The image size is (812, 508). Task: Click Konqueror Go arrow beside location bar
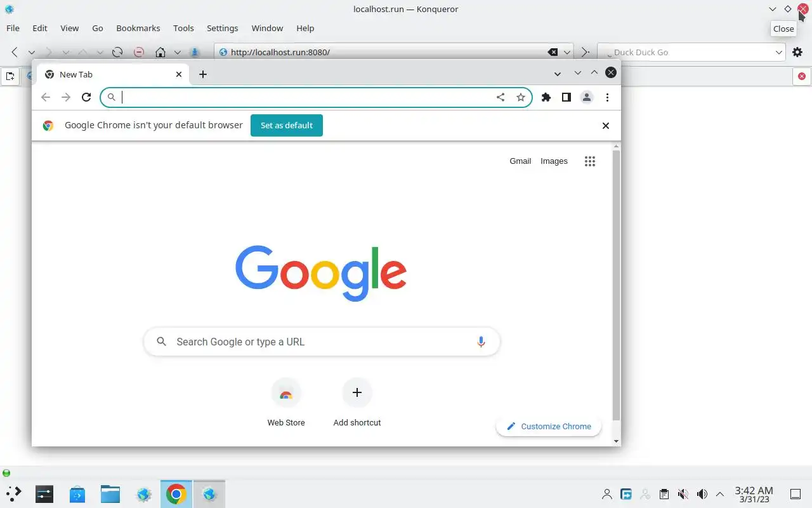tap(585, 52)
